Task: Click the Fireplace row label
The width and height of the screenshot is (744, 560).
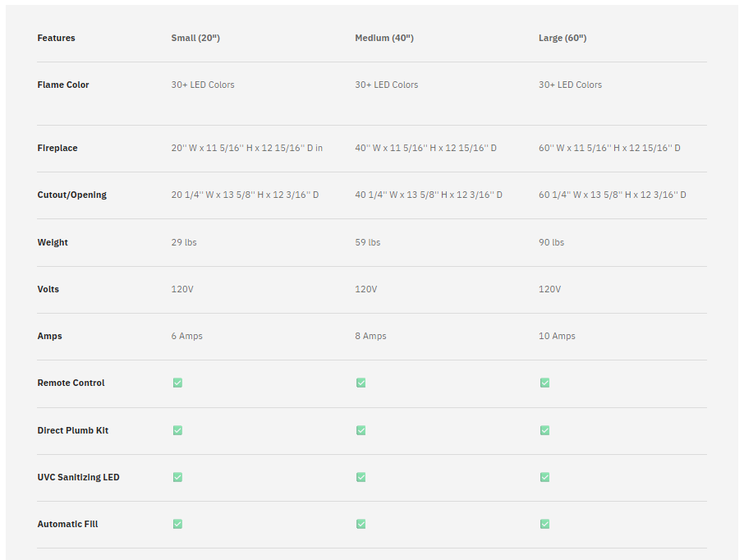Action: pos(57,148)
